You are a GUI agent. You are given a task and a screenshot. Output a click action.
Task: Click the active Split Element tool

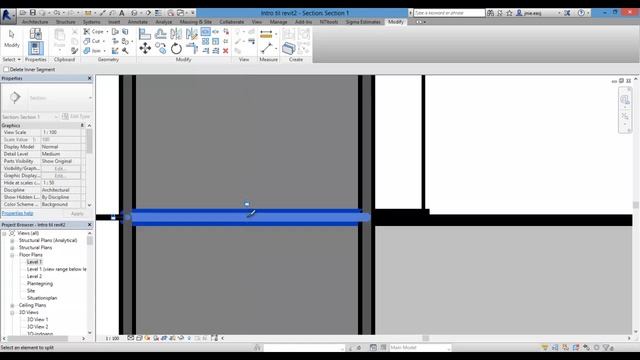click(x=205, y=32)
